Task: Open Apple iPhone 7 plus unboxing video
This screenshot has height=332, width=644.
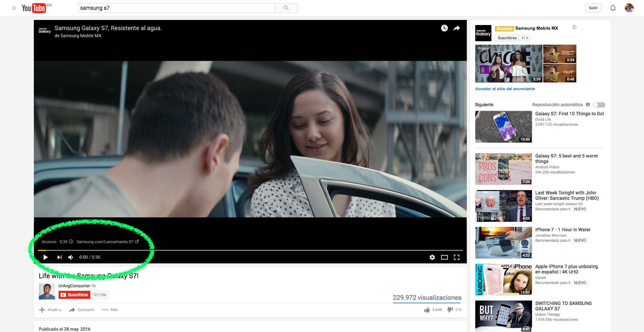Action: pos(567,269)
